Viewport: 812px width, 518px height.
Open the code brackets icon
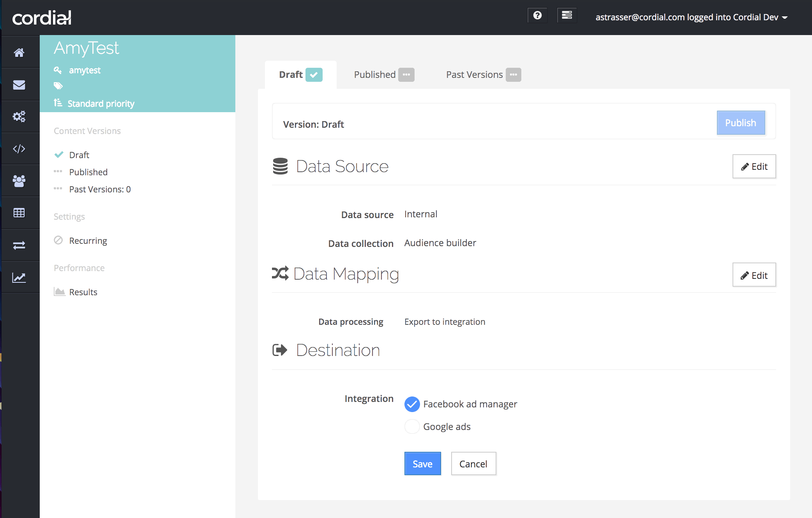tap(19, 149)
